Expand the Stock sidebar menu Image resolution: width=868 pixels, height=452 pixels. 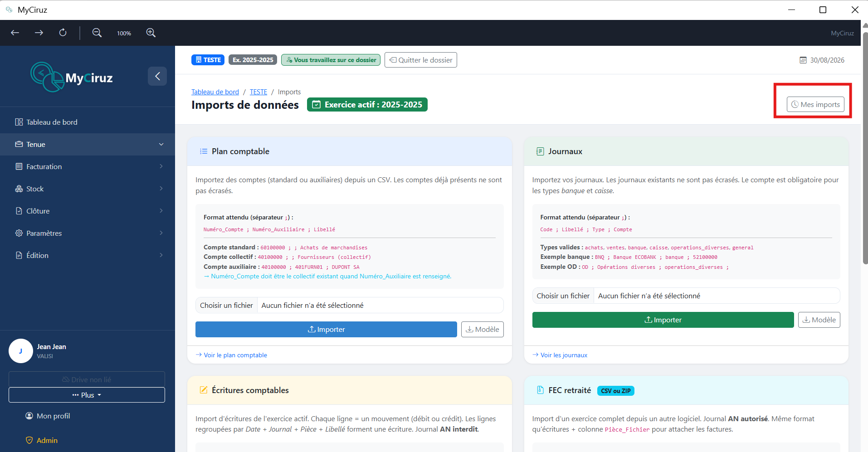tap(88, 189)
